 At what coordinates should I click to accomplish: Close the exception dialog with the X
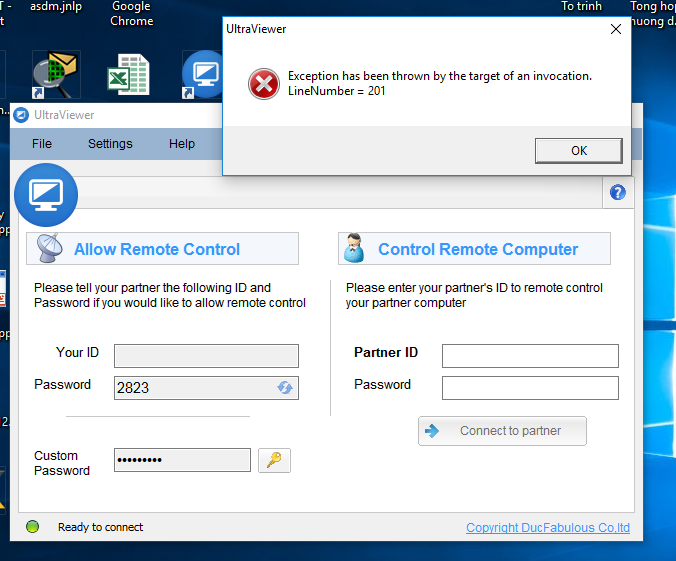(x=616, y=29)
